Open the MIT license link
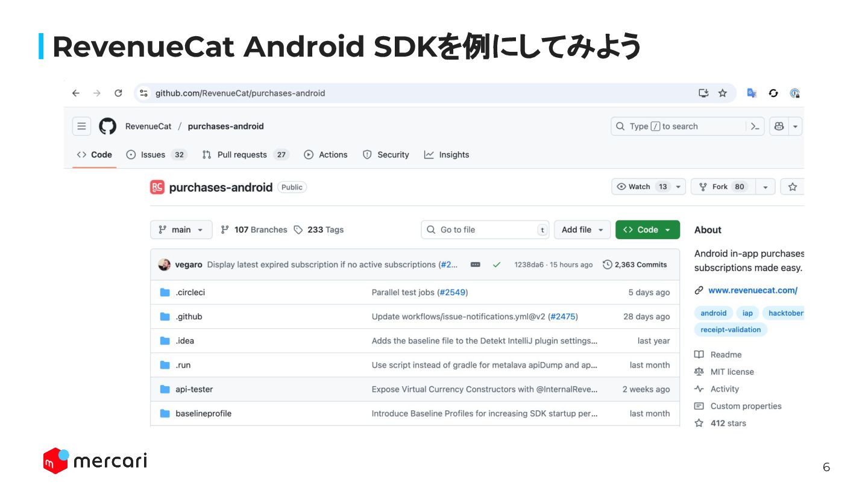This screenshot has height=488, width=868. (x=732, y=372)
